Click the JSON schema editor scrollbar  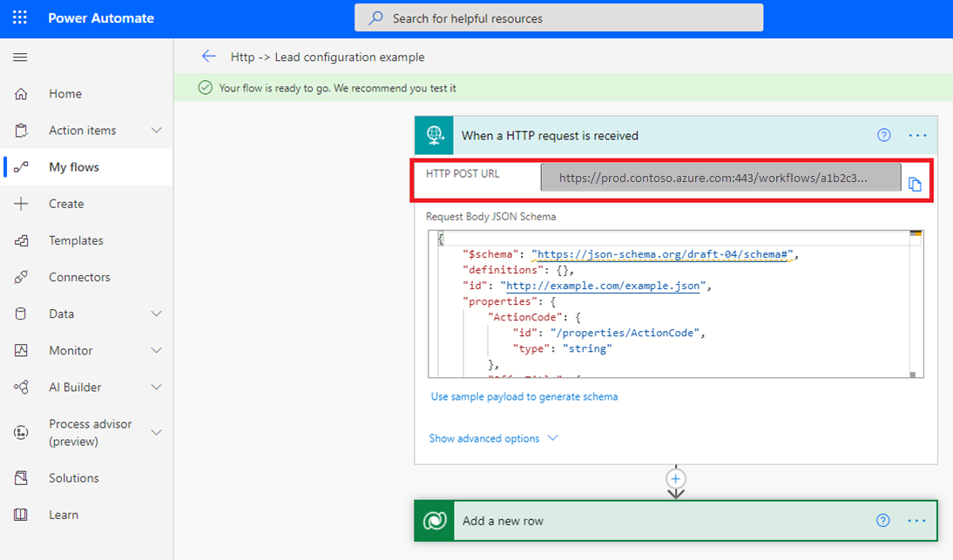click(916, 304)
